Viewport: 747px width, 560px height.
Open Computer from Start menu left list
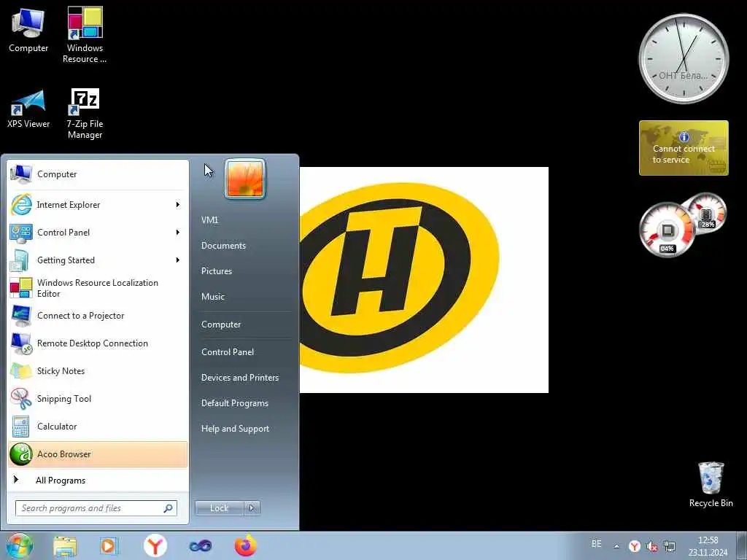[98, 174]
